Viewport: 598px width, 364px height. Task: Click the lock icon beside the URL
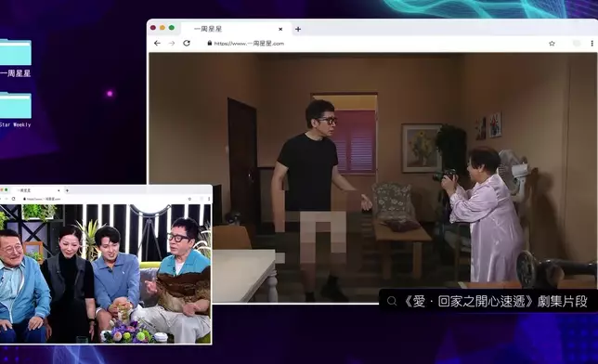209,43
